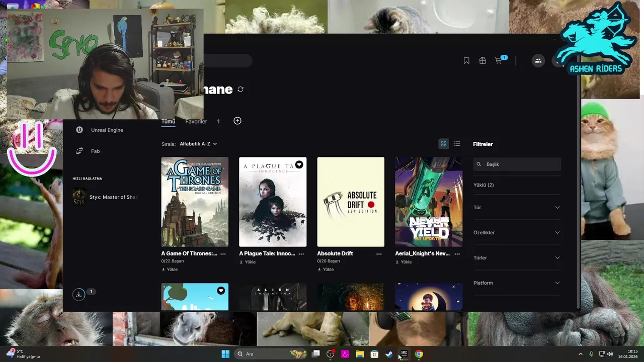This screenshot has height=362, width=644.
Task: Open Steam from the taskbar
Action: [389, 354]
